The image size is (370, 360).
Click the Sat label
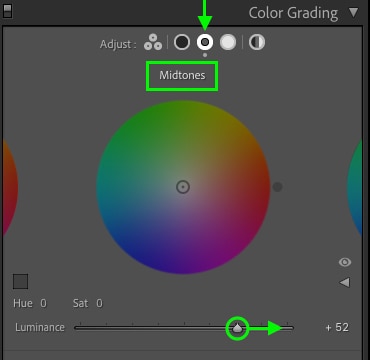80,303
